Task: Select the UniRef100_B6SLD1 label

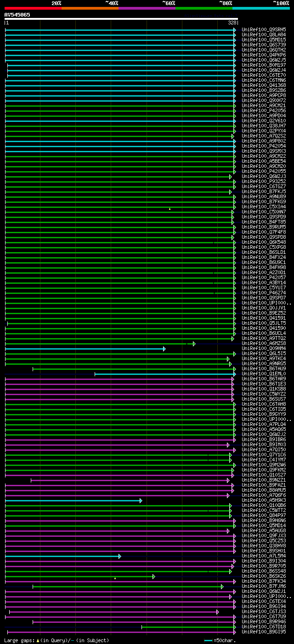Action: point(264,252)
